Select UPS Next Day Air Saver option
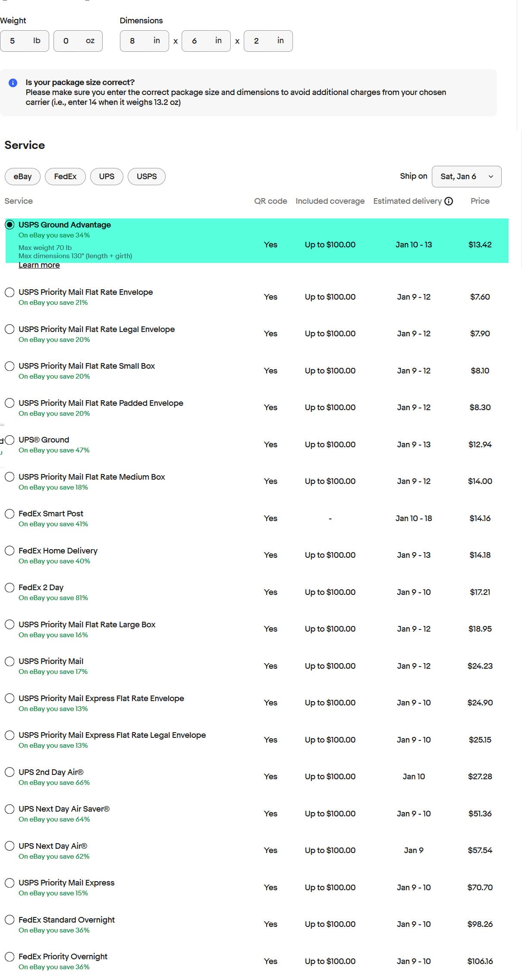The image size is (522, 980). click(9, 809)
